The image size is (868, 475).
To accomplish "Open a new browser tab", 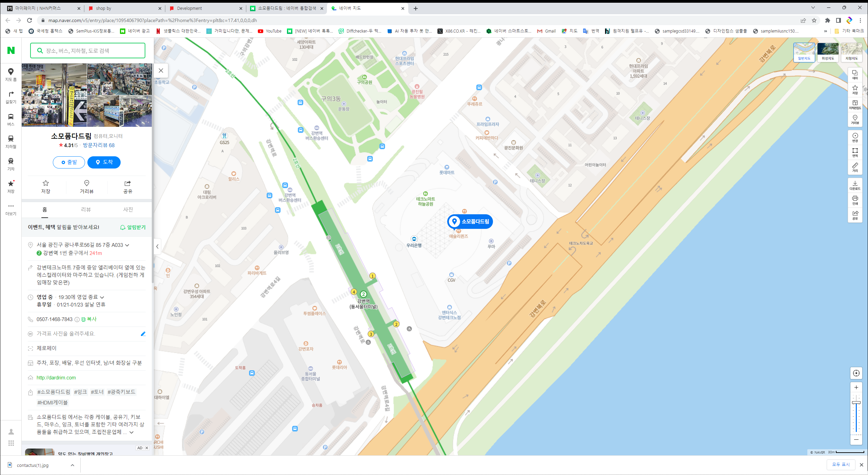I will 416,8.
